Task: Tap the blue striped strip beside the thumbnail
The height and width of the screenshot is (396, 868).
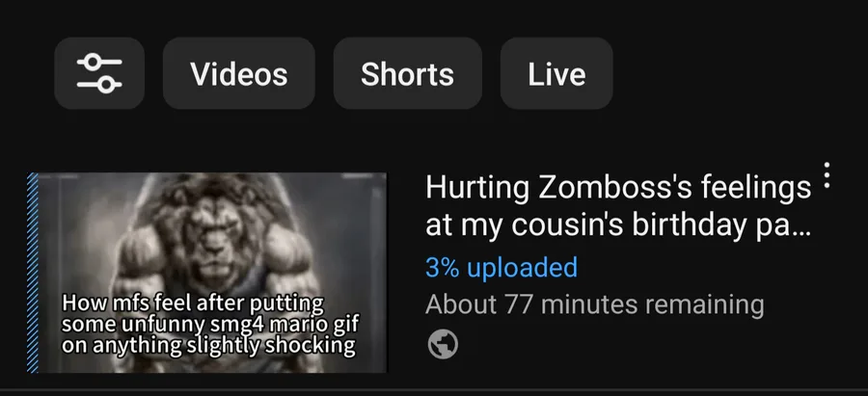Action: coord(33,273)
